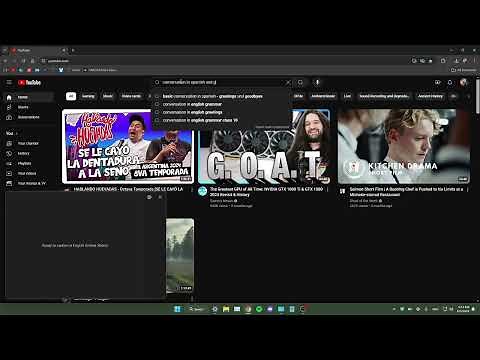Open History in the sidebar
This screenshot has height=360, width=480.
pyautogui.click(x=29, y=153)
